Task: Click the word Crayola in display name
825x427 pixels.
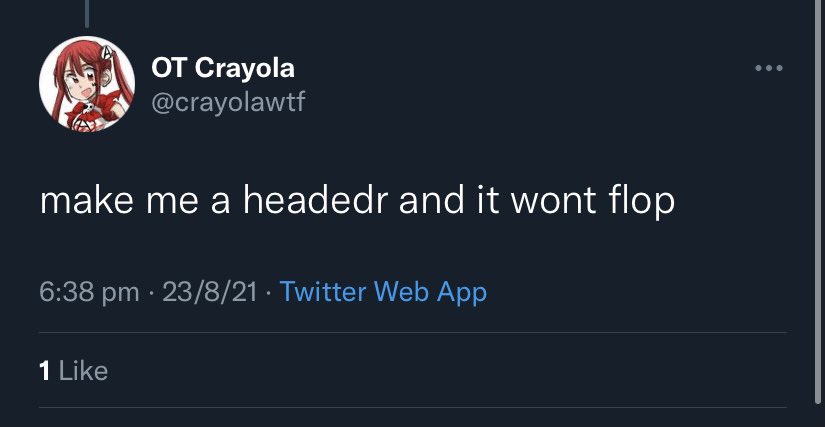Action: (x=245, y=68)
